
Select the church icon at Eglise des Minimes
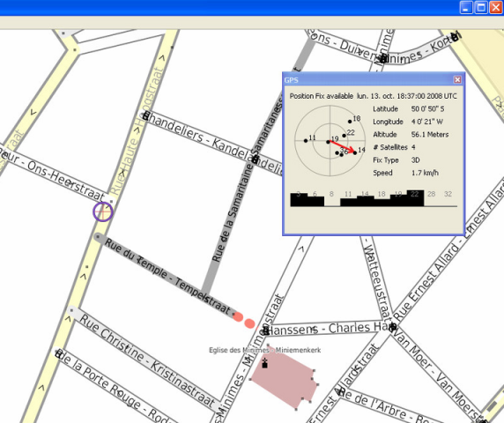click(264, 363)
